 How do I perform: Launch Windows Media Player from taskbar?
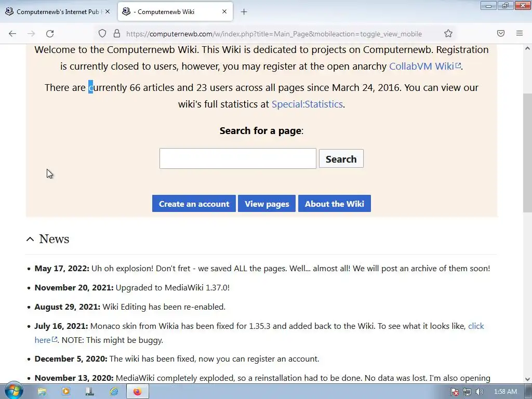click(66, 392)
